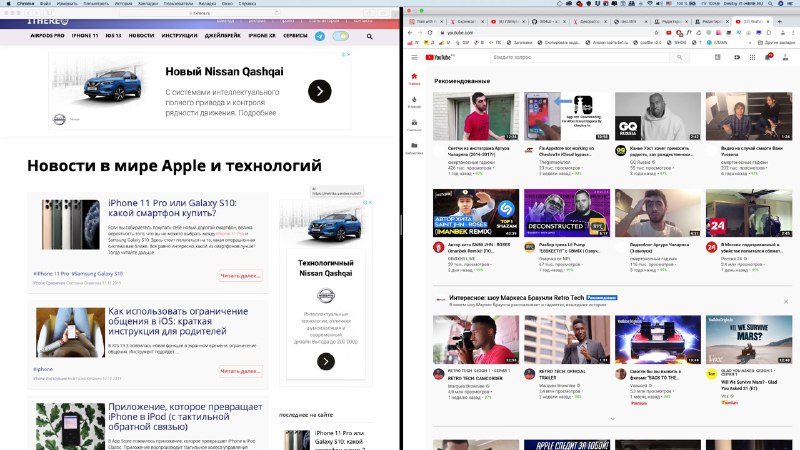The height and width of the screenshot is (450, 800).
Task: Toggle dark mode switch on IT-HERE site
Action: tap(340, 36)
